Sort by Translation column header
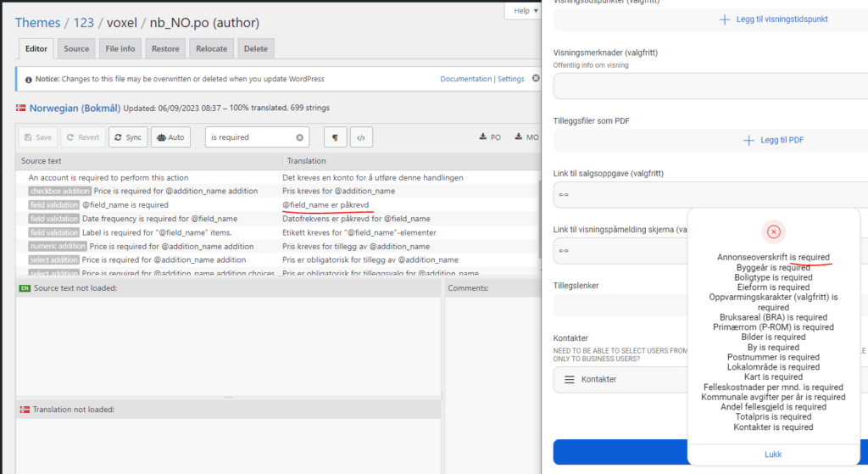Viewport: 868px width, 474px height. click(x=306, y=160)
